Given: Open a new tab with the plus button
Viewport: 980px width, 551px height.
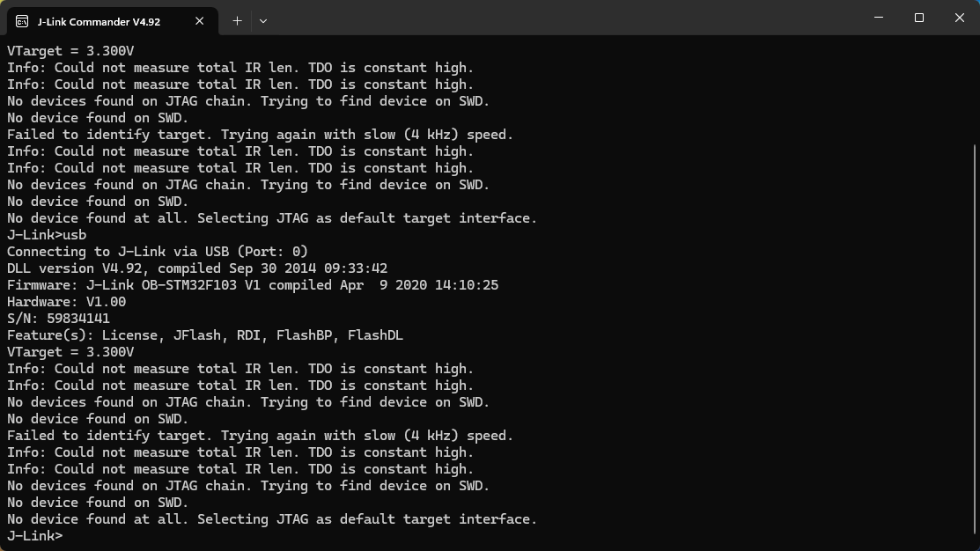Looking at the screenshot, I should point(237,20).
